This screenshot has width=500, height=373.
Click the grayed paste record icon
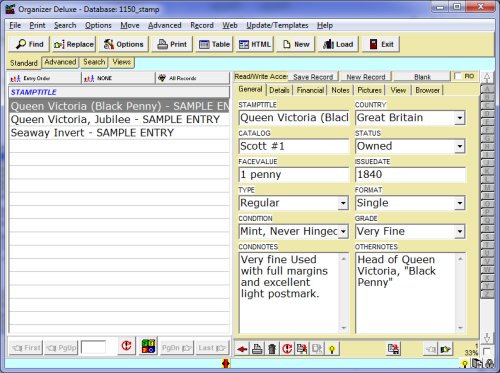tap(317, 349)
